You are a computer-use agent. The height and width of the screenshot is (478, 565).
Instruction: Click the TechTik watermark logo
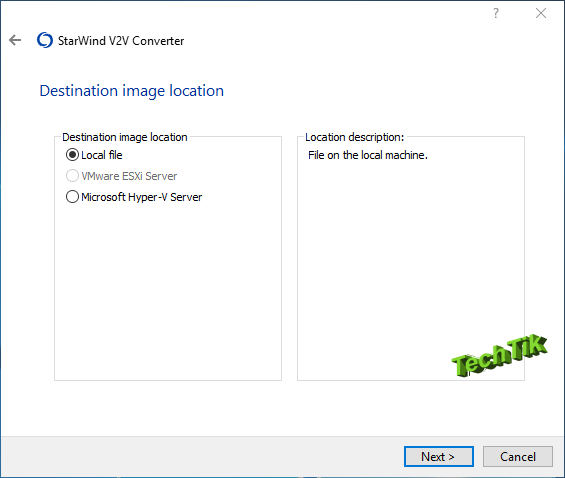pos(499,355)
